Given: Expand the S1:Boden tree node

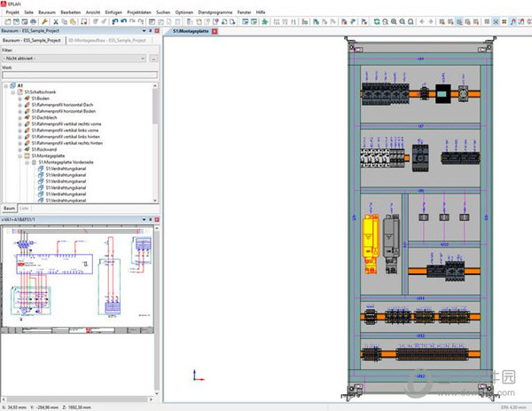Looking at the screenshot, I should pyautogui.click(x=20, y=99).
